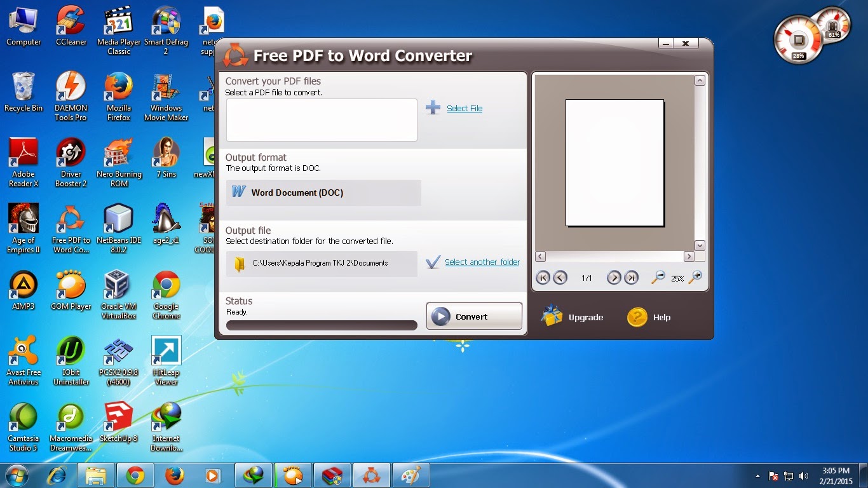Select the PCSX2 0.9.8 desktop icon

(x=119, y=361)
